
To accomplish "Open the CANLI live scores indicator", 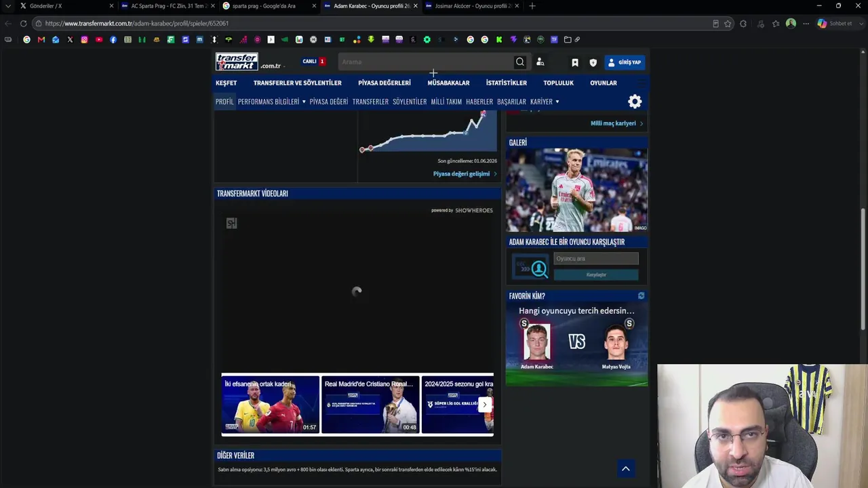I will (314, 62).
